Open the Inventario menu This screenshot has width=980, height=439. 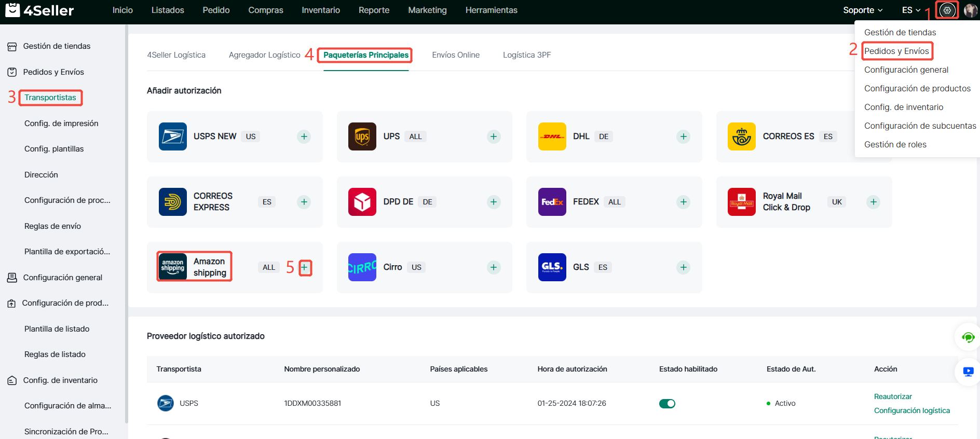pos(321,10)
